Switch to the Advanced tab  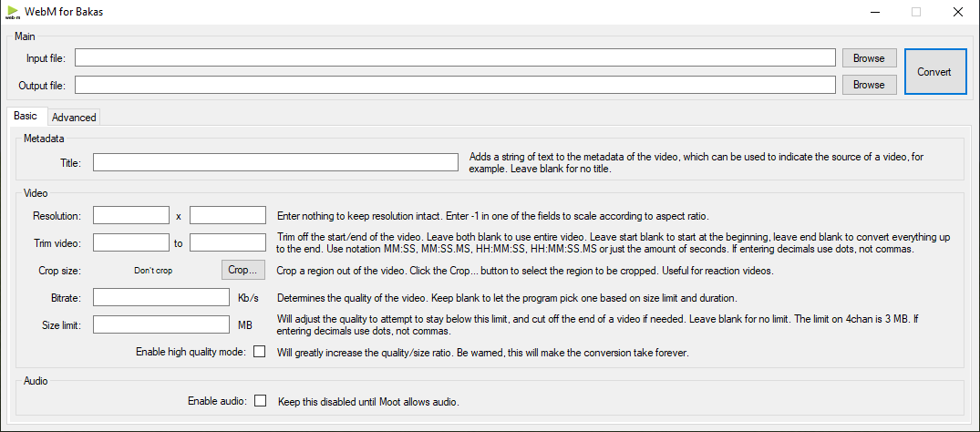[x=74, y=117]
